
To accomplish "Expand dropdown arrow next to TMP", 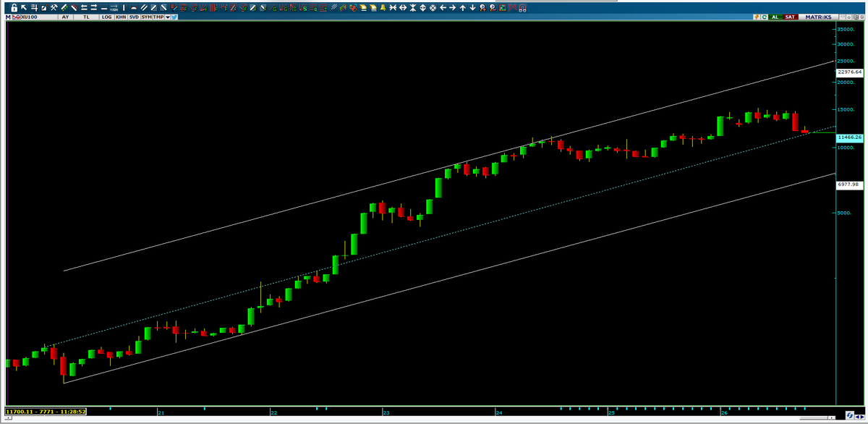I will [x=168, y=17].
